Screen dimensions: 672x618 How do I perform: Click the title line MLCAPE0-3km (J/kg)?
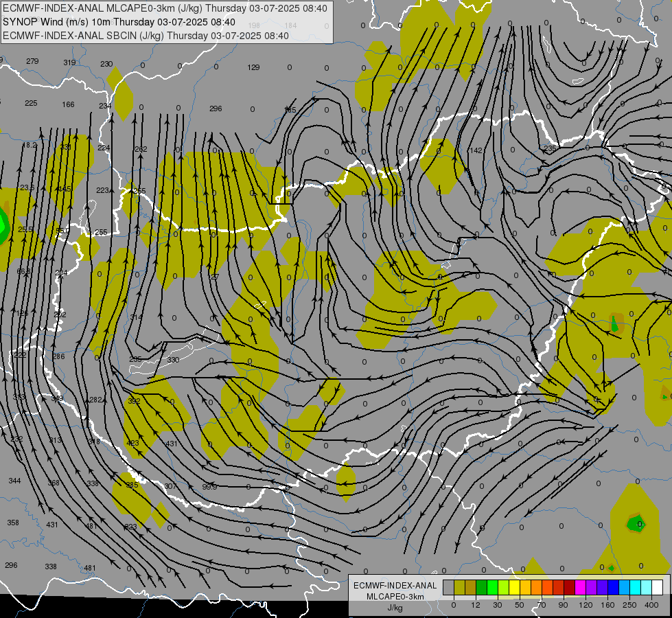pyautogui.click(x=165, y=8)
